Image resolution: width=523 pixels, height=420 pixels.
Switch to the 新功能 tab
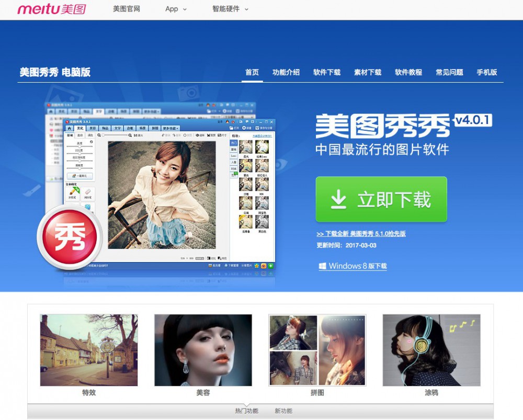[x=283, y=411]
